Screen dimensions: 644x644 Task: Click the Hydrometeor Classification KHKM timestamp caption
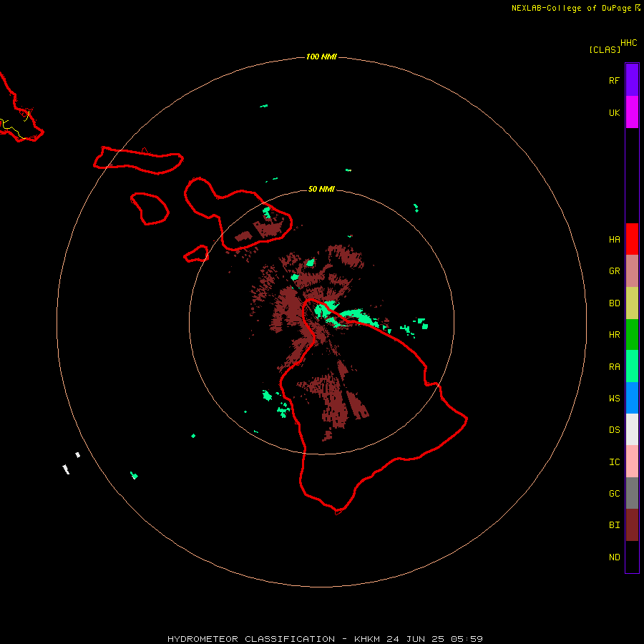click(x=325, y=639)
